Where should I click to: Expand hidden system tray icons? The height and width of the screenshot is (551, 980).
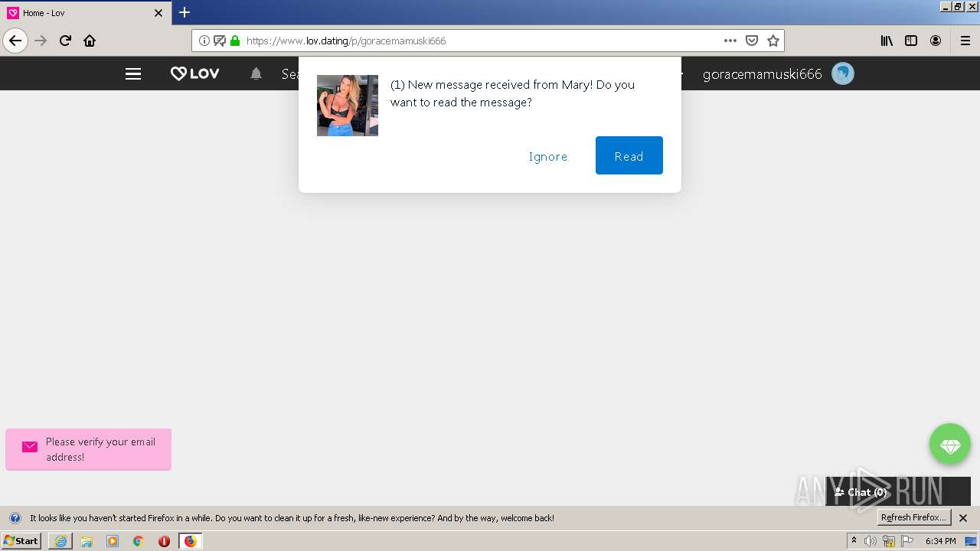pyautogui.click(x=854, y=541)
